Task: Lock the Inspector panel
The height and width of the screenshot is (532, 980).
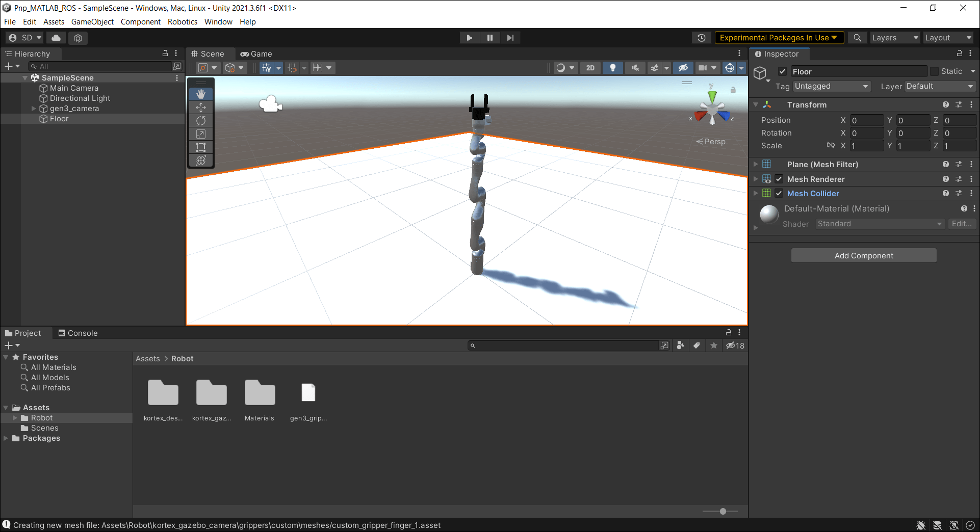Action: tap(959, 54)
